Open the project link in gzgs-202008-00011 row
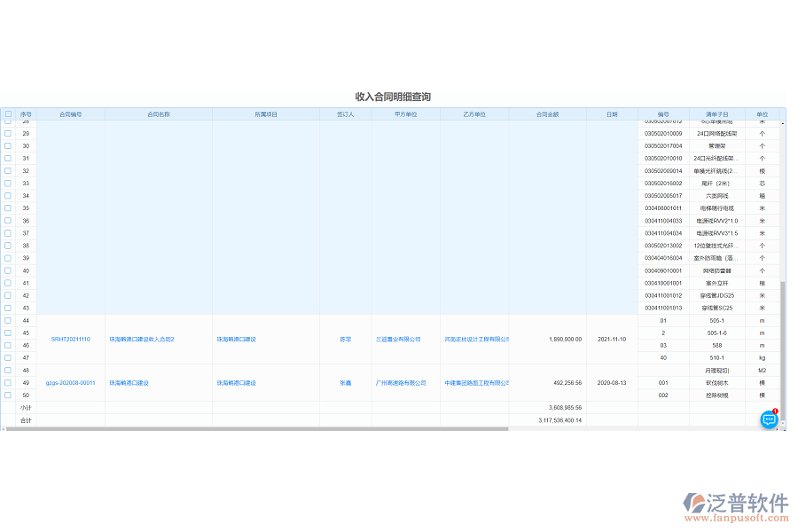The height and width of the screenshot is (532, 798). (x=237, y=383)
